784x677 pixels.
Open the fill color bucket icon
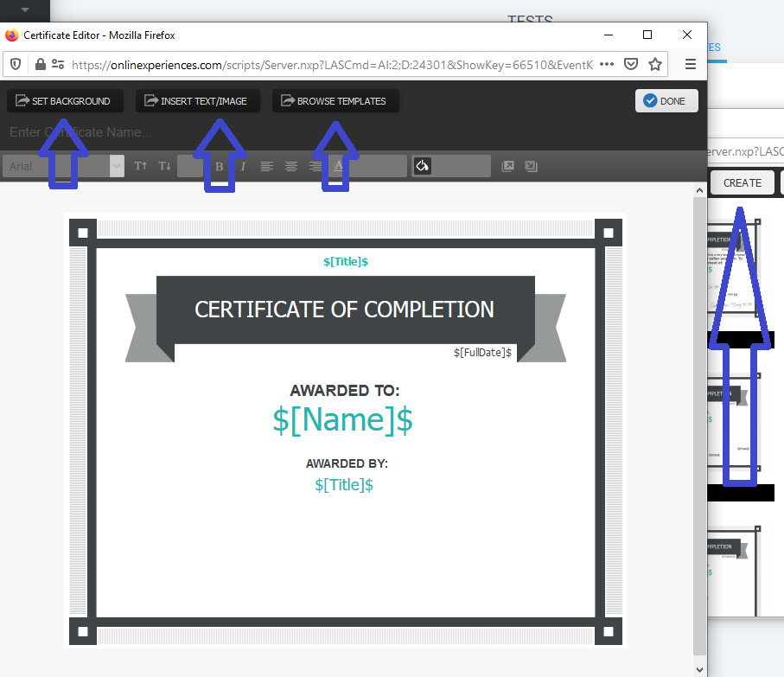[423, 166]
